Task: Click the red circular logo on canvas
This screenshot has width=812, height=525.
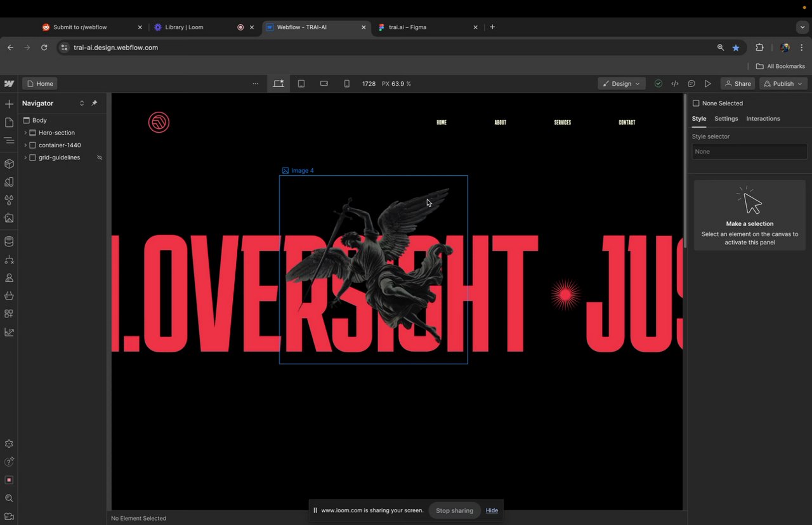Action: 159,123
